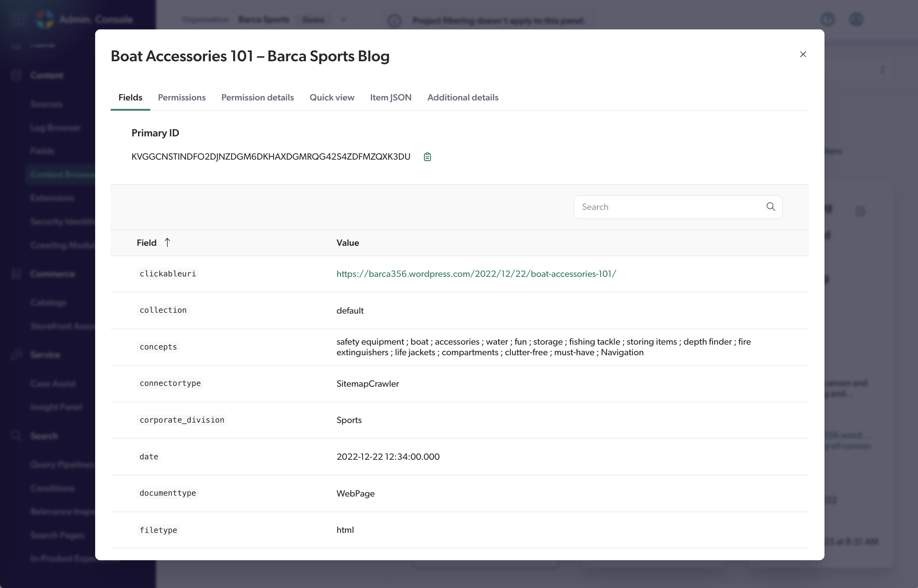The height and width of the screenshot is (588, 918).
Task: Select the documenttype field name
Action: point(167,493)
